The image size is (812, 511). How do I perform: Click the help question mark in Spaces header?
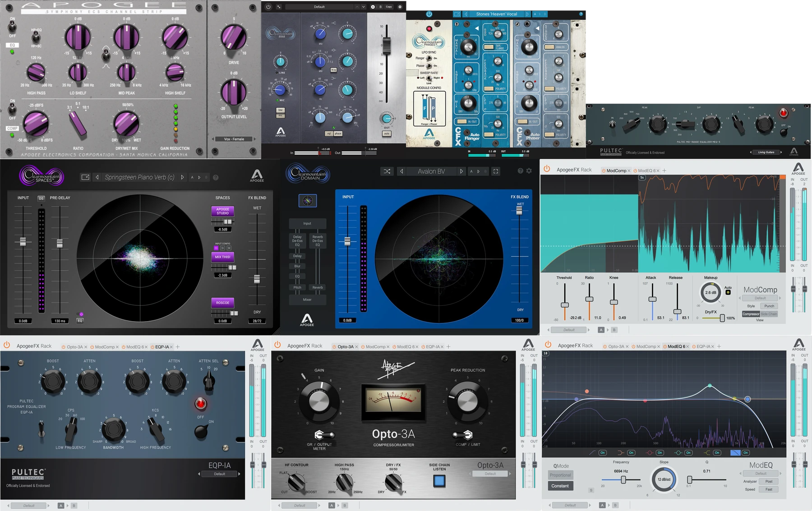[x=216, y=177]
